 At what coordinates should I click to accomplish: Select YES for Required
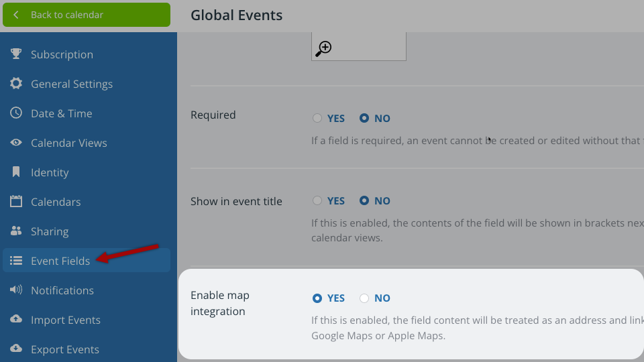pyautogui.click(x=317, y=118)
